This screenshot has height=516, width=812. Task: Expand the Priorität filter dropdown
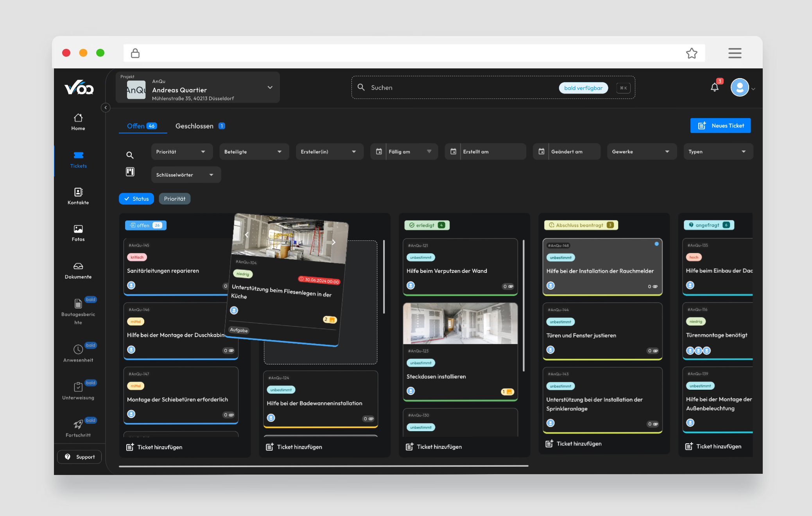point(181,152)
